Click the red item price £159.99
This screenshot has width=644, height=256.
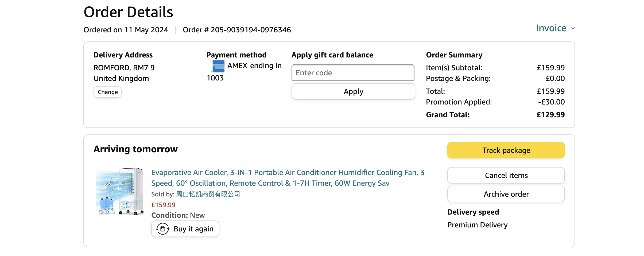pos(163,205)
